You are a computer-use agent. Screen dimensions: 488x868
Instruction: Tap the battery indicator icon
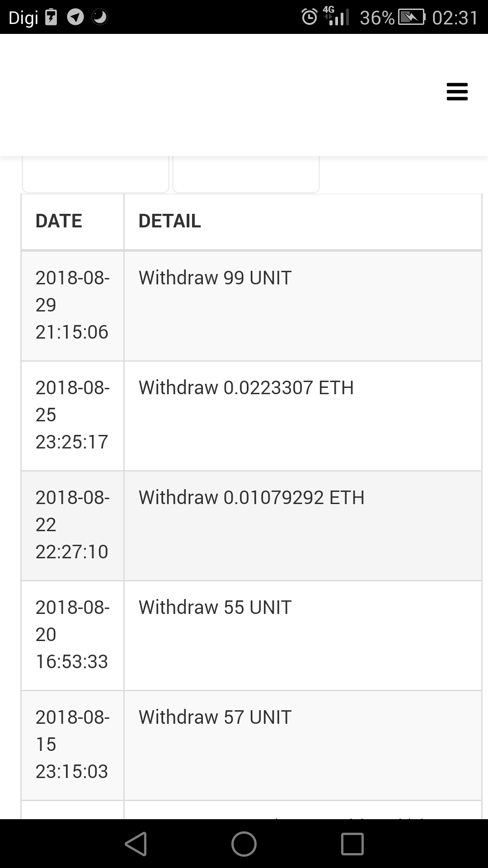click(411, 17)
